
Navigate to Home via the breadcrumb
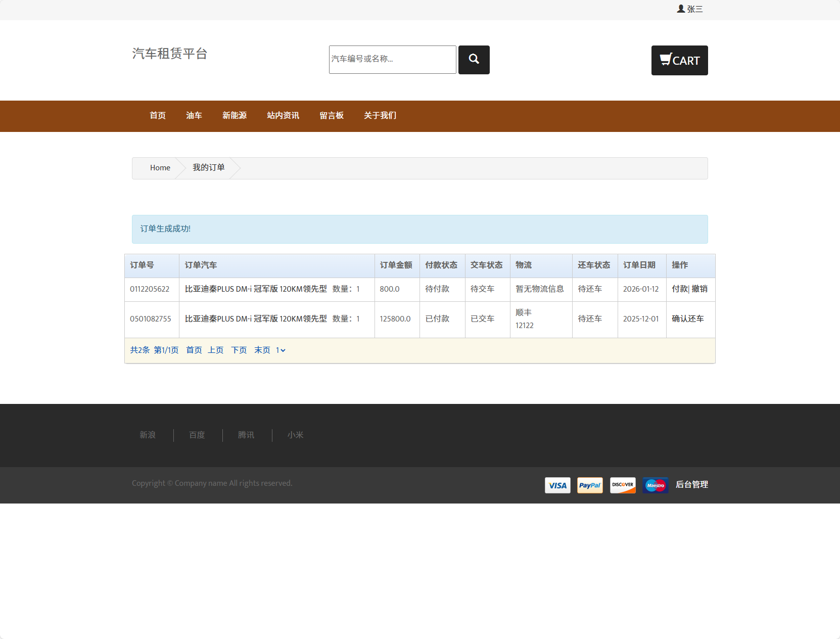click(160, 168)
